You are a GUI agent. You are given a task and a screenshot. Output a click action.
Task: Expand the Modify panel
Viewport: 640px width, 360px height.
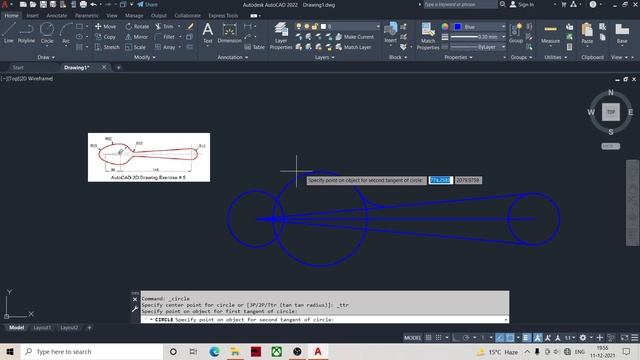point(144,57)
